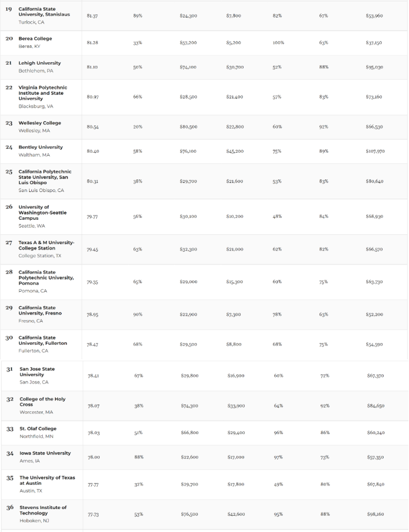Screen dimensions: 409x532
Task: Click Berea College's 100% cell
Action: point(278,43)
